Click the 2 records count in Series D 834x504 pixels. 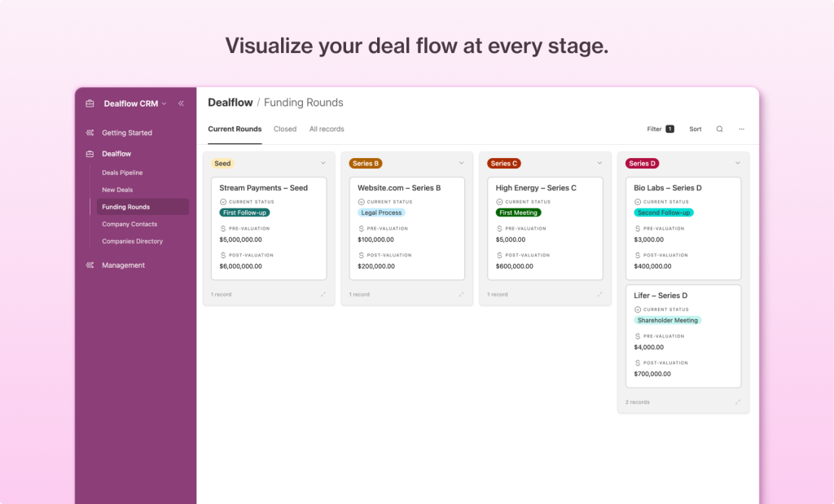(x=637, y=402)
